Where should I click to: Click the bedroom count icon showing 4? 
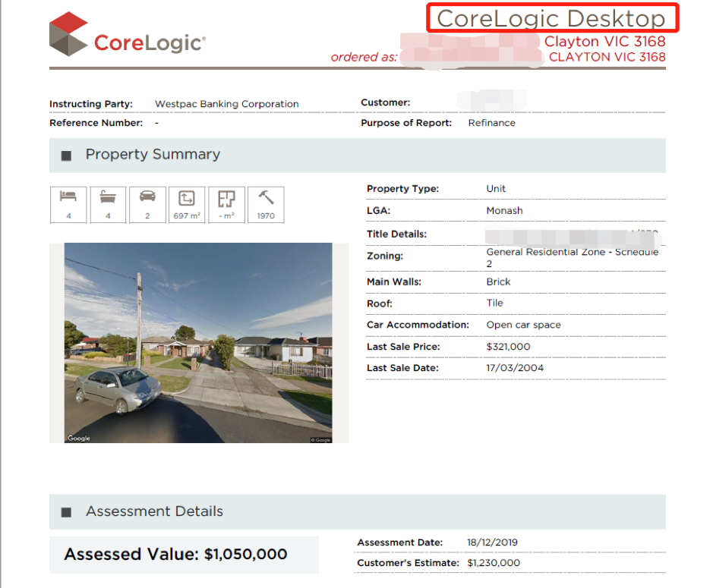click(68, 204)
